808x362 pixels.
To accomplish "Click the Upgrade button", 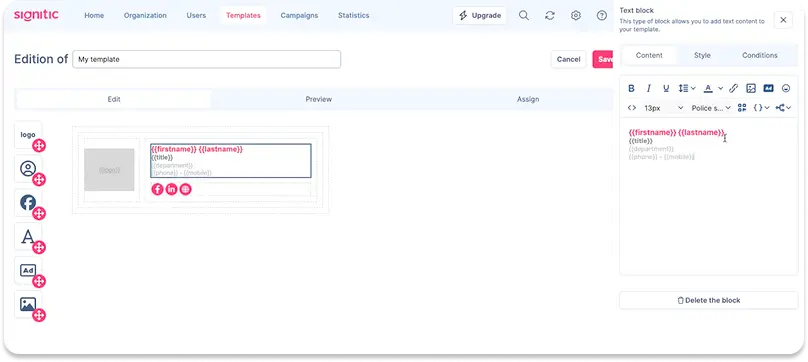I will 479,15.
